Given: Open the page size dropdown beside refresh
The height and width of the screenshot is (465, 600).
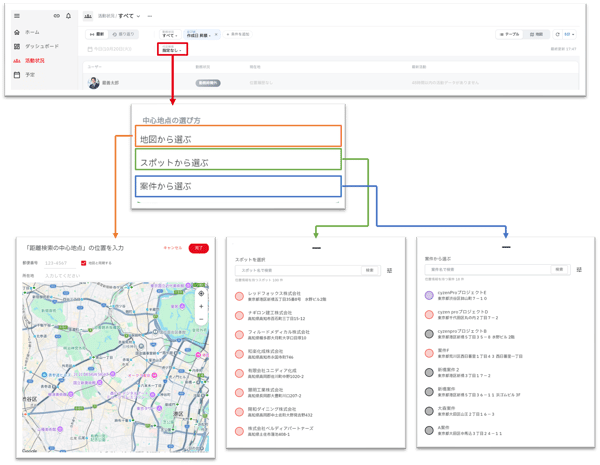Looking at the screenshot, I should click(x=569, y=34).
